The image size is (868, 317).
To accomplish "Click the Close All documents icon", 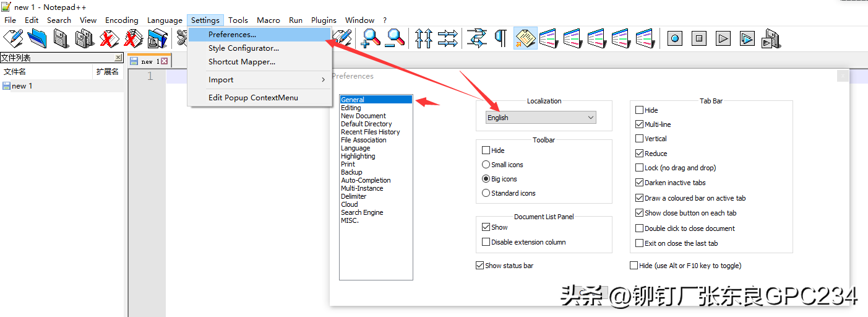I will coord(133,38).
